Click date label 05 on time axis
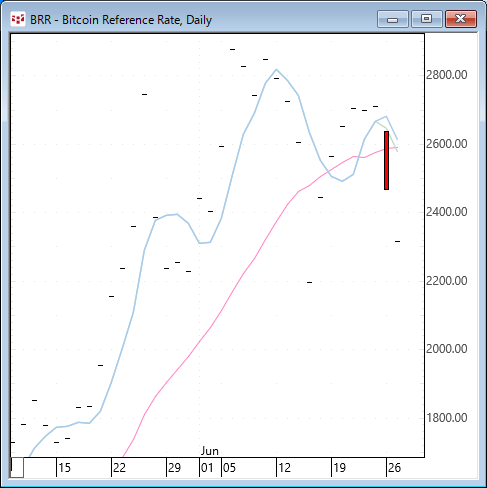Image resolution: width=487 pixels, height=488 pixels. pos(229,468)
